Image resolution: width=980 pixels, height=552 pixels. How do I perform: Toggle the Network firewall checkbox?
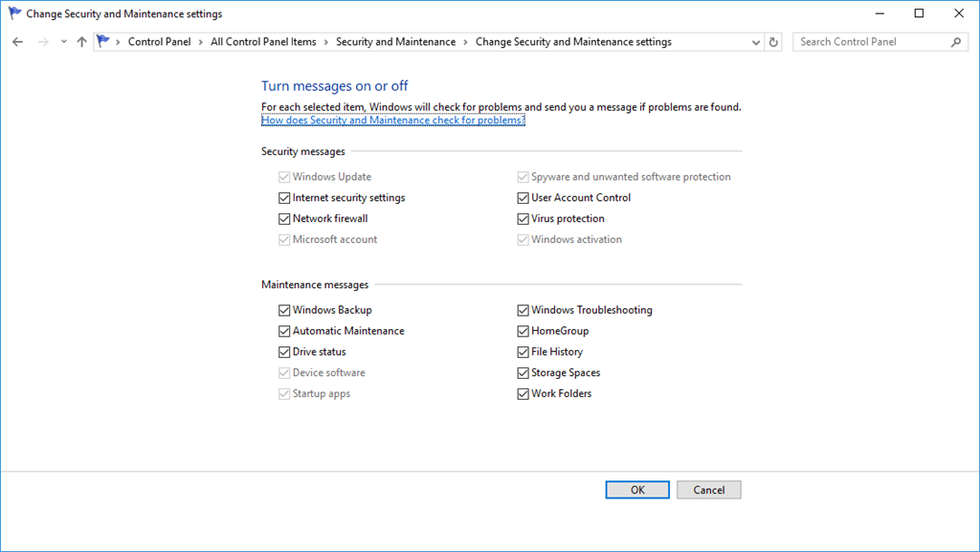click(284, 219)
